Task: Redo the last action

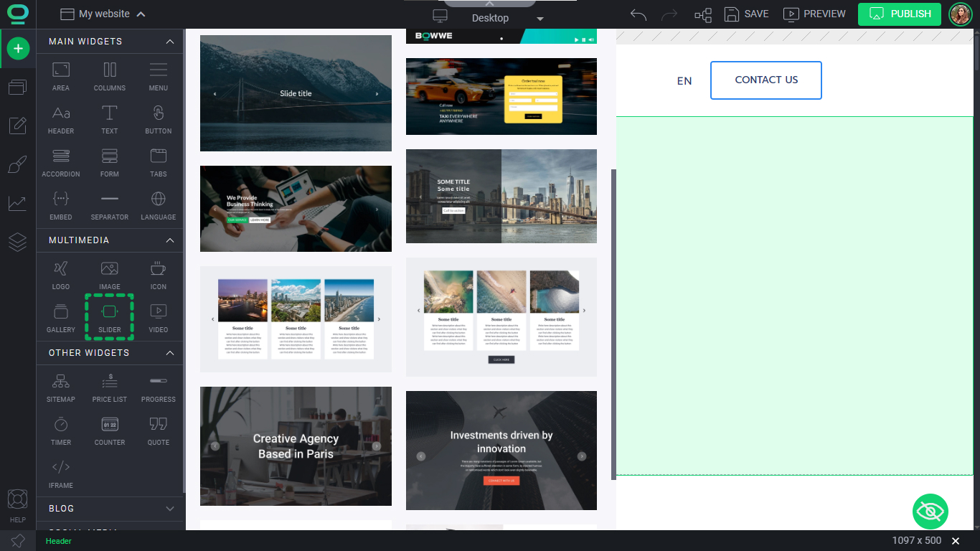Action: (x=669, y=14)
